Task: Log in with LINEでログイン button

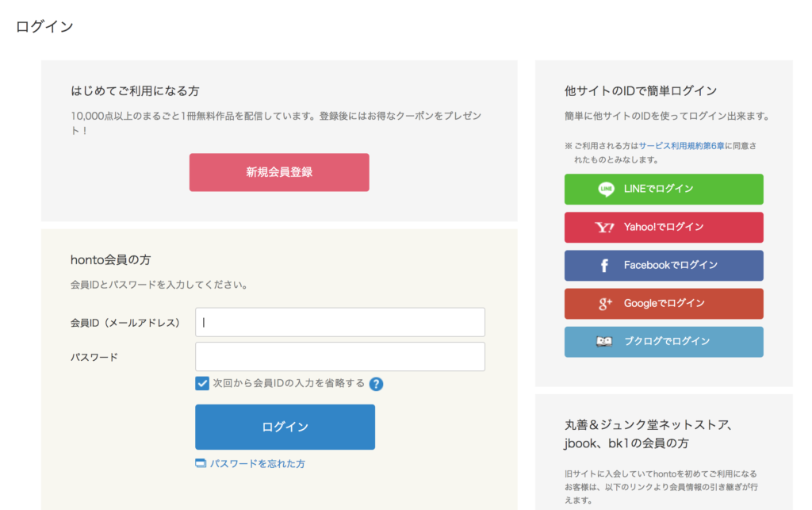Action: pyautogui.click(x=664, y=189)
